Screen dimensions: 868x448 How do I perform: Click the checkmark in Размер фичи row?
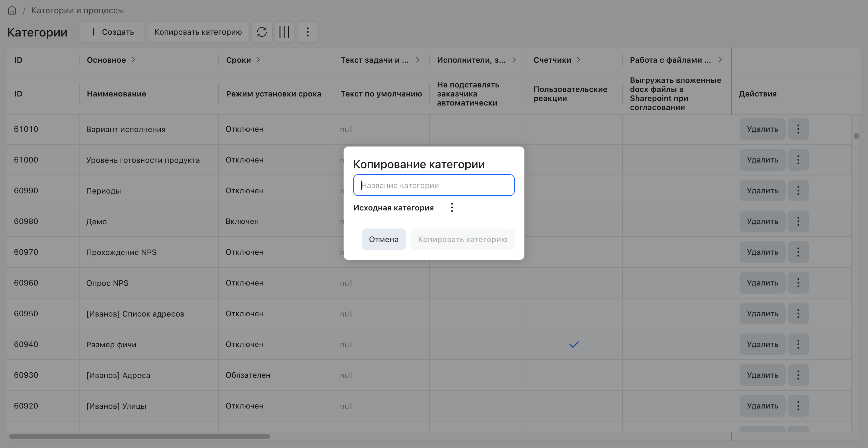tap(574, 345)
